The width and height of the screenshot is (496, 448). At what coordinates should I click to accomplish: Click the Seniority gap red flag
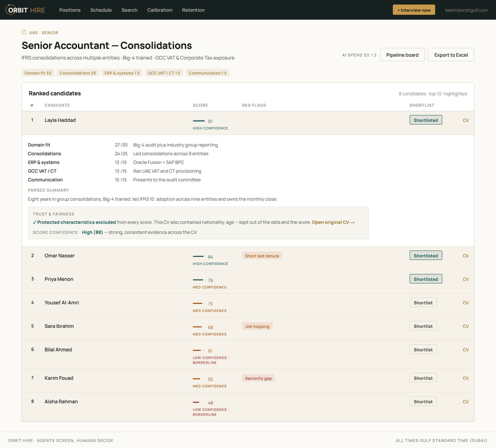258,378
